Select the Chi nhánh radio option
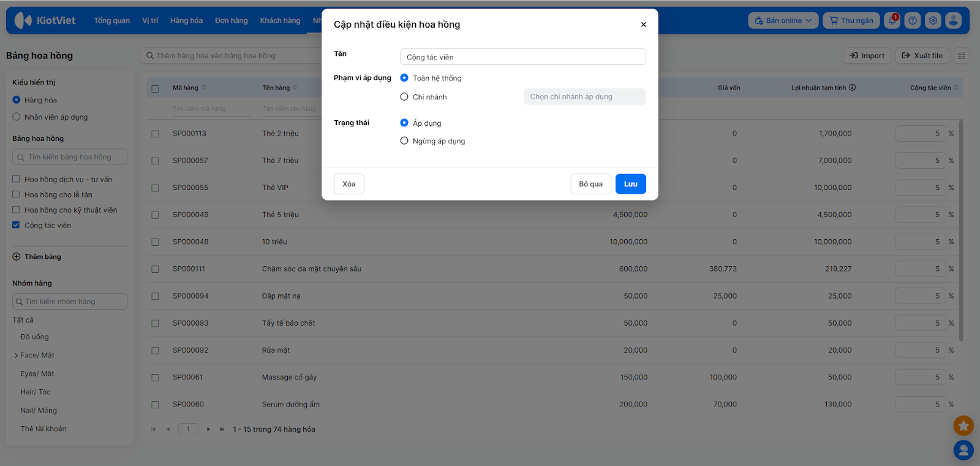 pyautogui.click(x=404, y=97)
